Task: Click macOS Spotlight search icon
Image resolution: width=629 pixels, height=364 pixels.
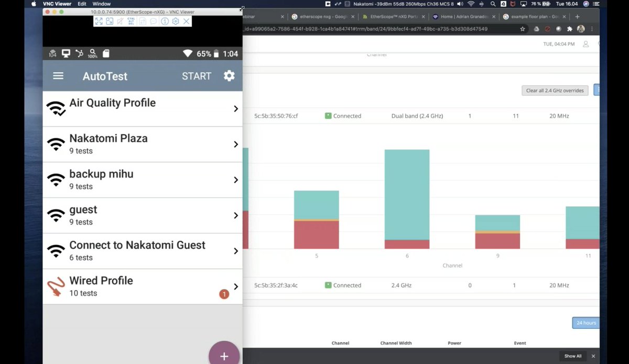Action: [x=493, y=4]
